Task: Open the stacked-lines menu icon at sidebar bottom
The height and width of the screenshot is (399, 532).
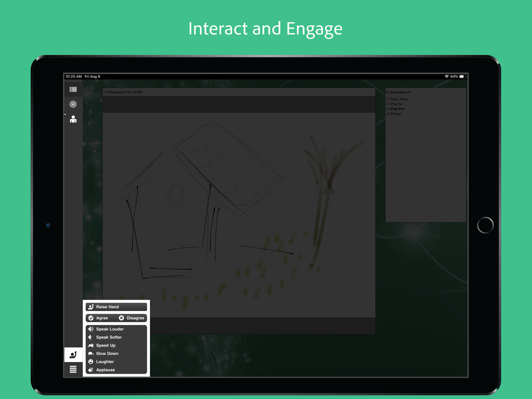Action: (x=73, y=369)
